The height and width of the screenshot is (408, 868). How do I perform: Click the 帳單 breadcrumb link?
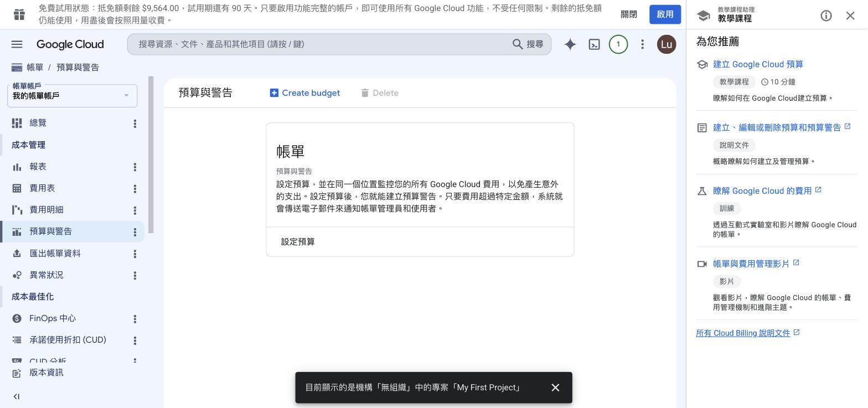[35, 68]
